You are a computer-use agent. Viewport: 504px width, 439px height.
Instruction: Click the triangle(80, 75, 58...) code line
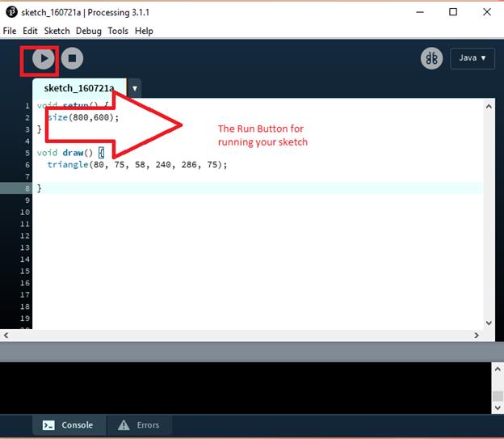click(137, 165)
